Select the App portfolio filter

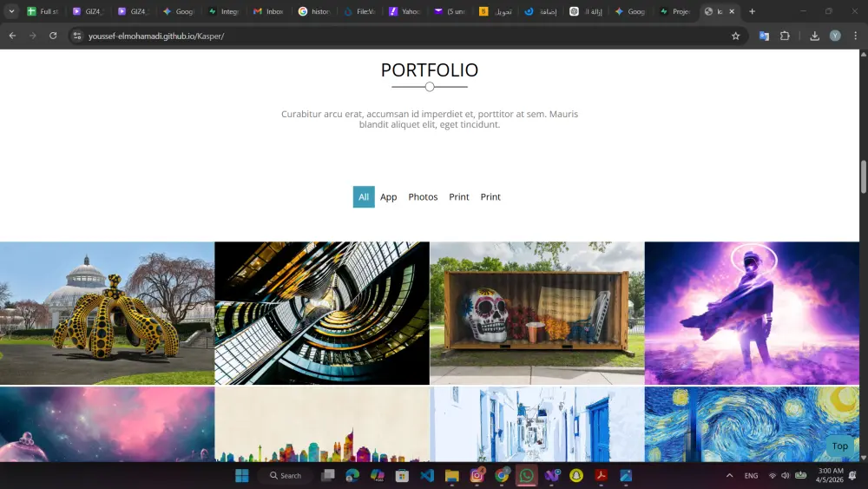point(389,196)
